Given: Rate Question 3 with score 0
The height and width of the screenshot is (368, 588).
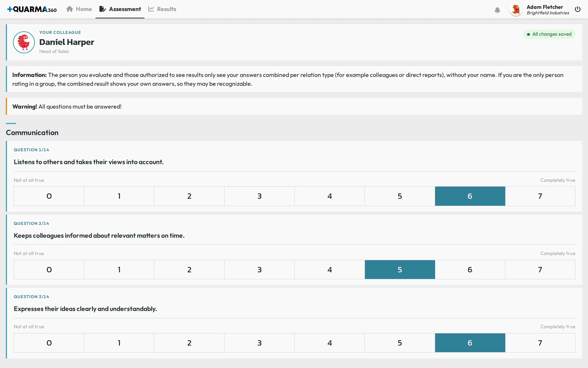Looking at the screenshot, I should [x=49, y=343].
